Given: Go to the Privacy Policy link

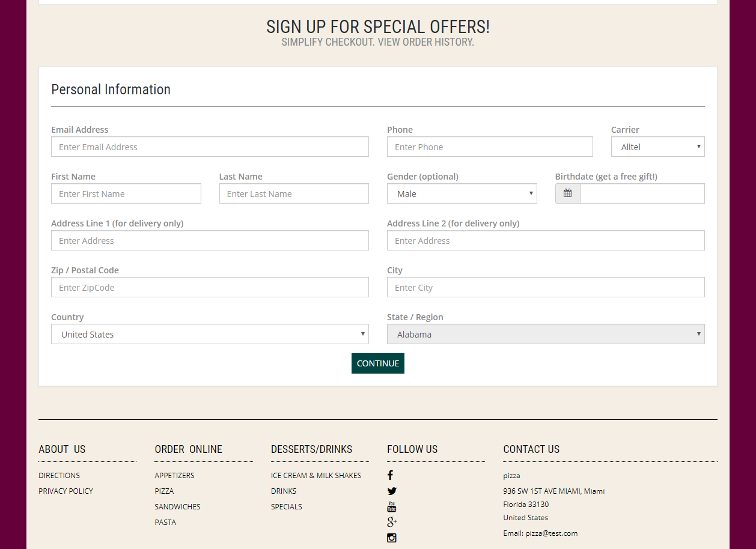Looking at the screenshot, I should [66, 491].
